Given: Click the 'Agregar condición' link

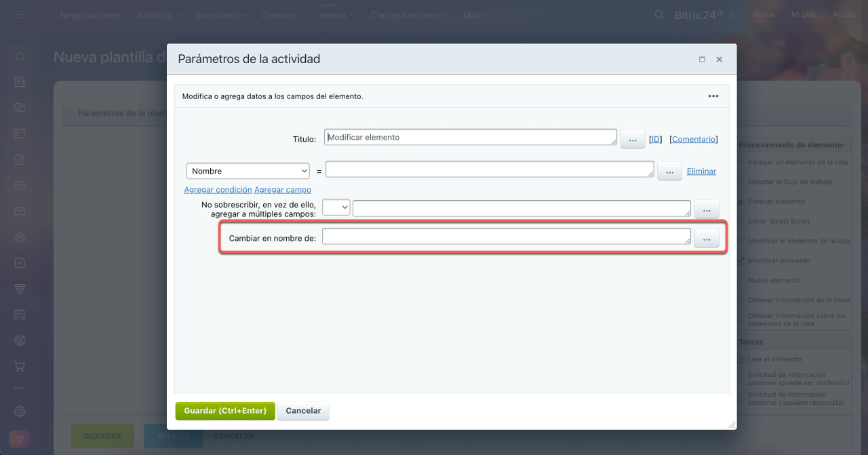Looking at the screenshot, I should click(218, 190).
